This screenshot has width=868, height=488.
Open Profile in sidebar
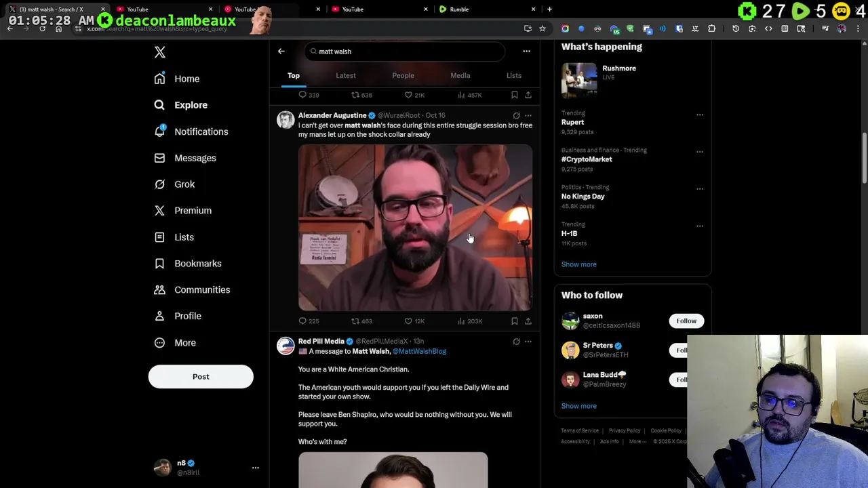pos(178,316)
